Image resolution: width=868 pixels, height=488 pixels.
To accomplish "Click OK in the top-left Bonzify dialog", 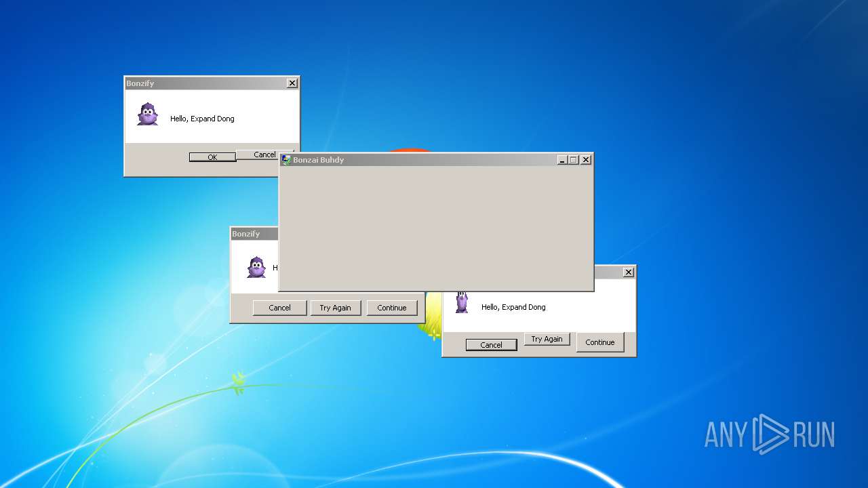I will [x=212, y=157].
